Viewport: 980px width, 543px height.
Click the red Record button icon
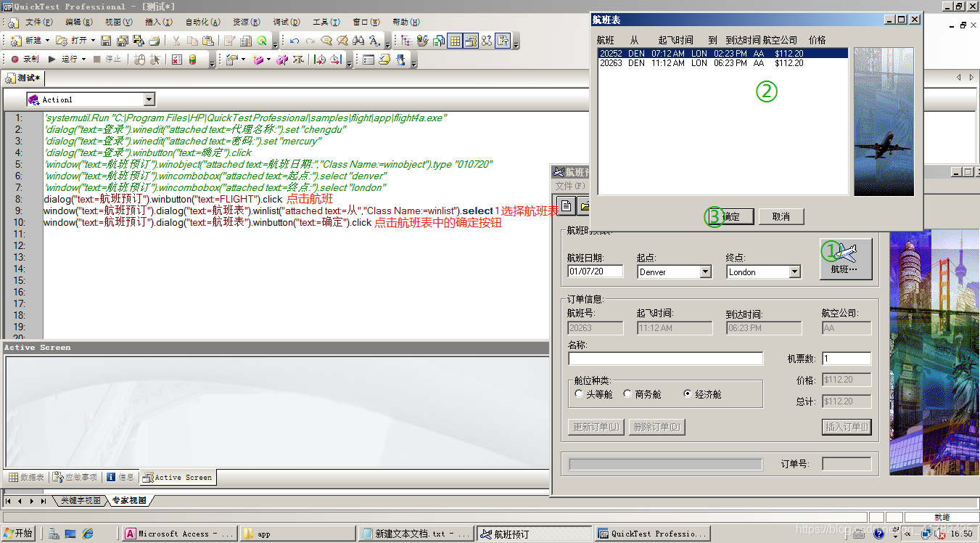pyautogui.click(x=15, y=60)
